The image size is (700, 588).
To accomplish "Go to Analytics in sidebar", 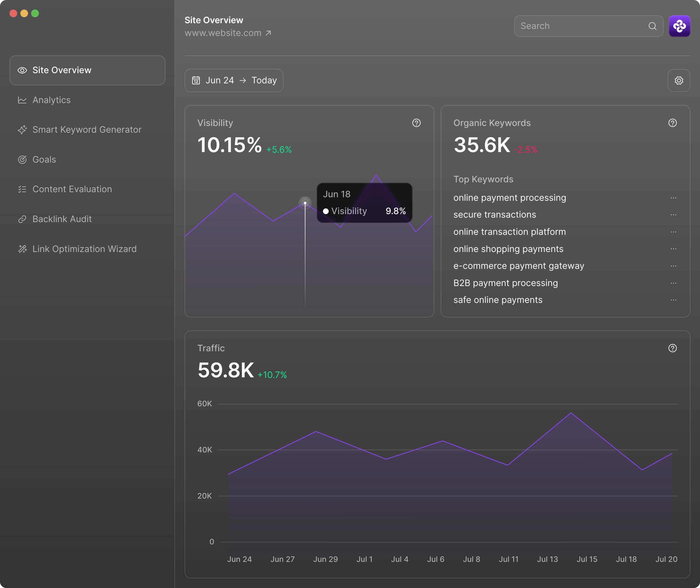I will pyautogui.click(x=51, y=100).
